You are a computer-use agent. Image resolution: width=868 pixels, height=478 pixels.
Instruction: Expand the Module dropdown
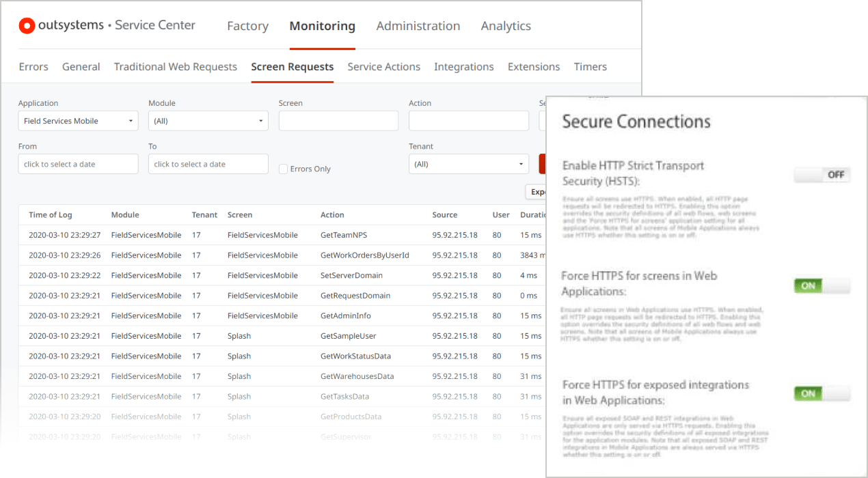click(208, 121)
